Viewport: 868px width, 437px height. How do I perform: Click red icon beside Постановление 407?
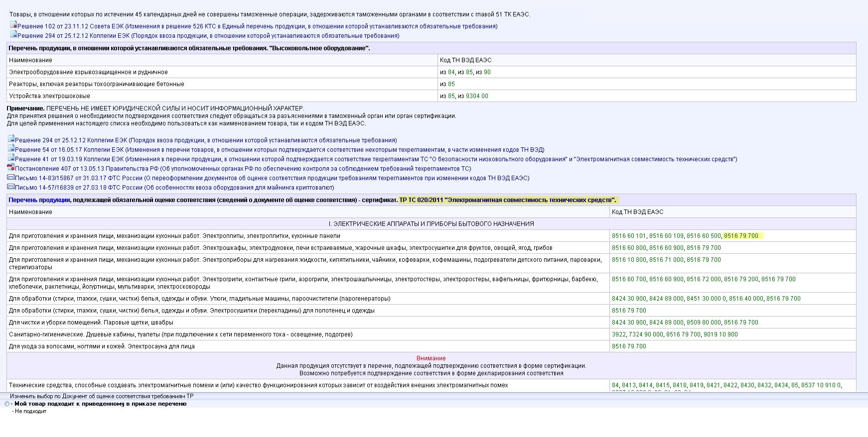11,167
